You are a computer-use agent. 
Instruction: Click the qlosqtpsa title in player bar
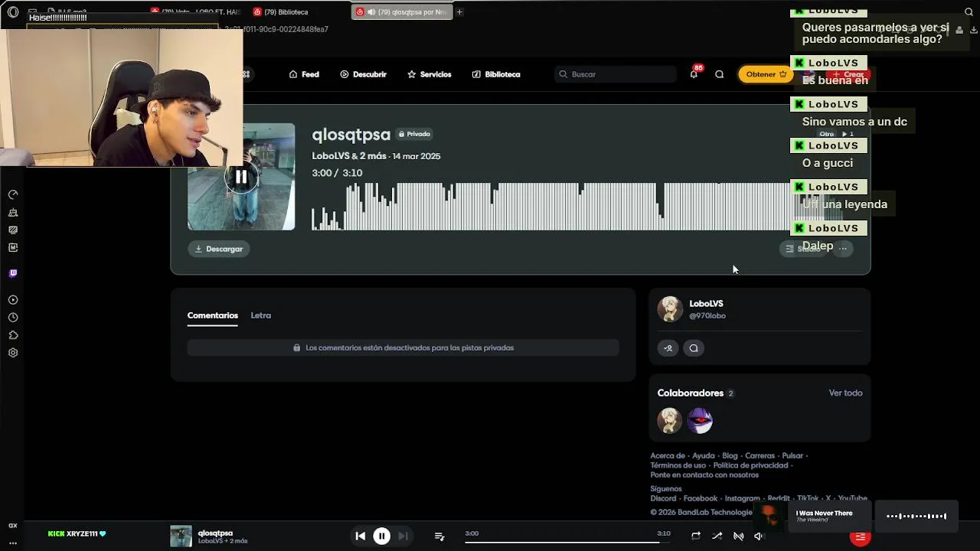pos(215,533)
